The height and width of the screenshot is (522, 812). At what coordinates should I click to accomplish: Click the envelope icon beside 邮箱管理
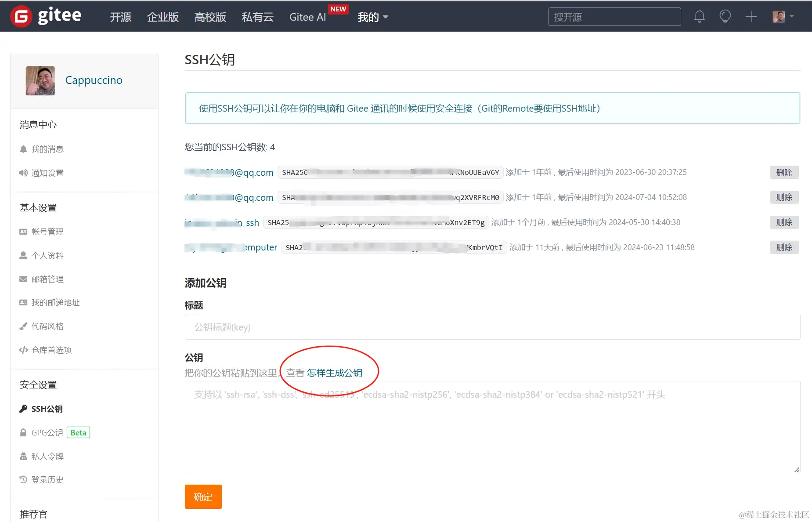click(x=23, y=279)
